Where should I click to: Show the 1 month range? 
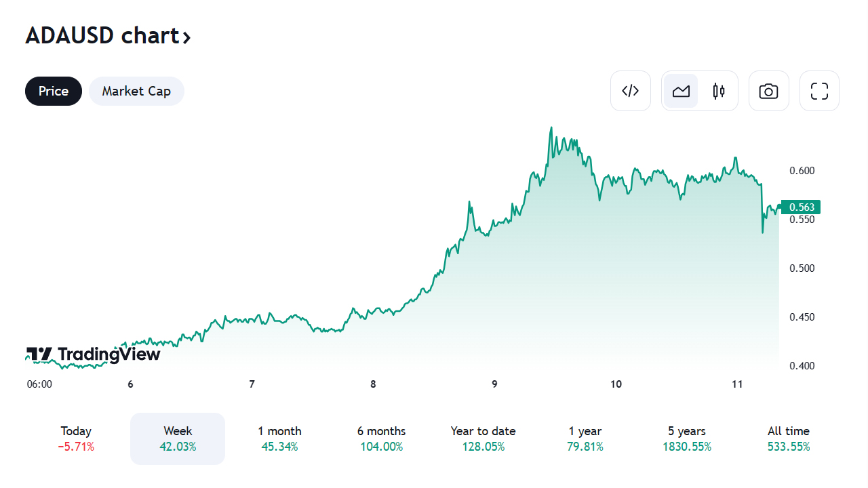point(279,439)
